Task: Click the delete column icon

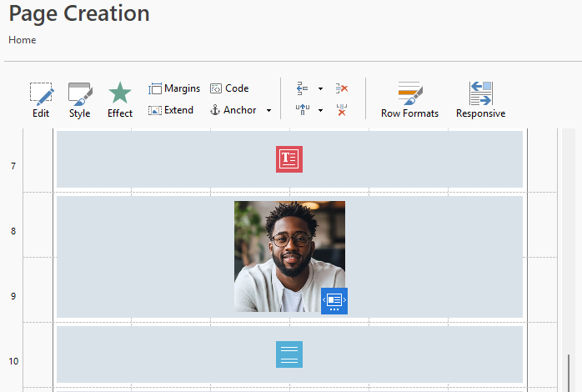Action: click(x=342, y=110)
